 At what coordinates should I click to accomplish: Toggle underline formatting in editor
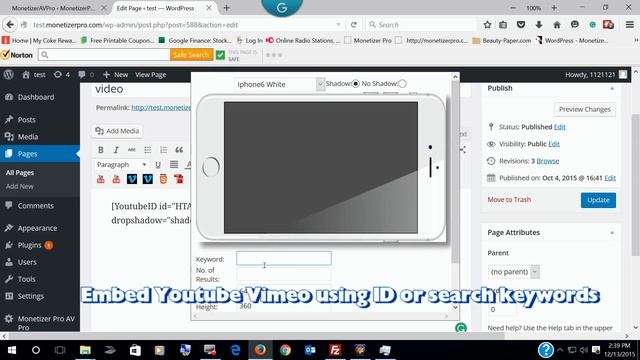point(158,164)
